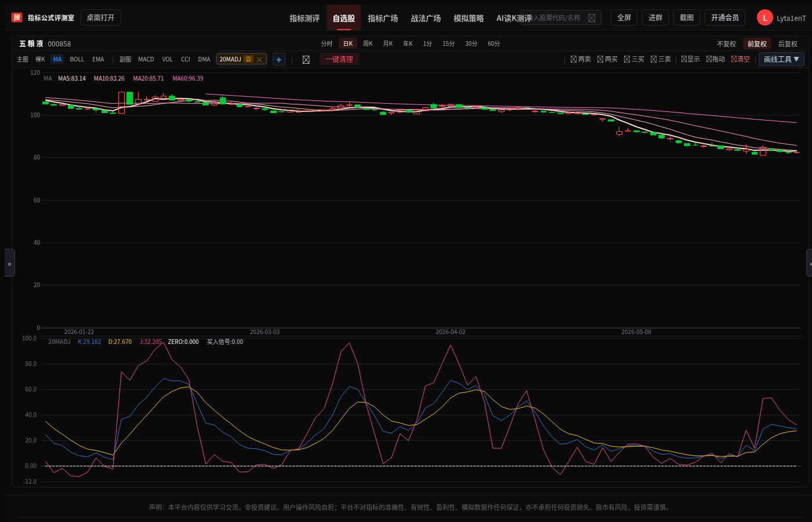Viewport: 812px width, 522px height.
Task: Click the 开通会员 button
Action: tap(725, 17)
